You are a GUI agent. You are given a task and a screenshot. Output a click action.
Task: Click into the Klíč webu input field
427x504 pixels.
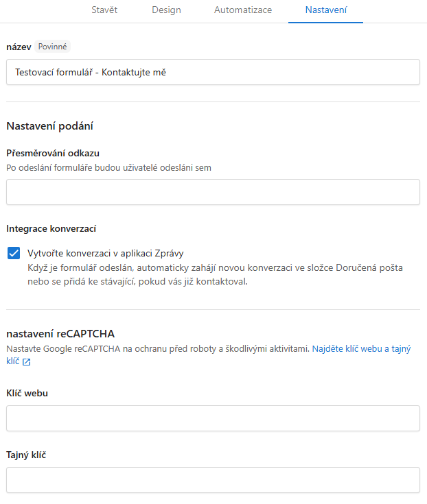[213, 418]
